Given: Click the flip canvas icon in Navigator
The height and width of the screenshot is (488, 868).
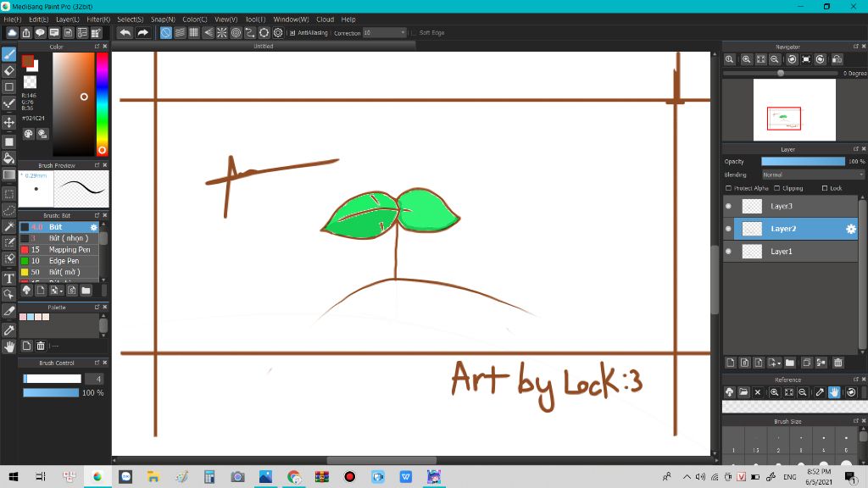Looking at the screenshot, I should (837, 59).
